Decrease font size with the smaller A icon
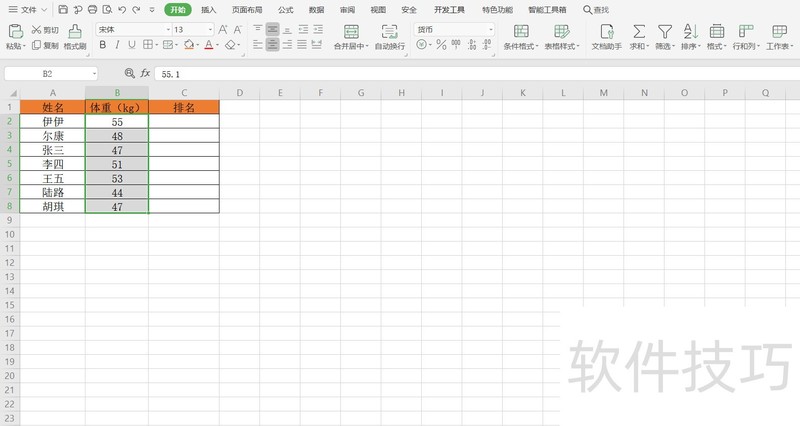The height and width of the screenshot is (426, 800). 237,30
